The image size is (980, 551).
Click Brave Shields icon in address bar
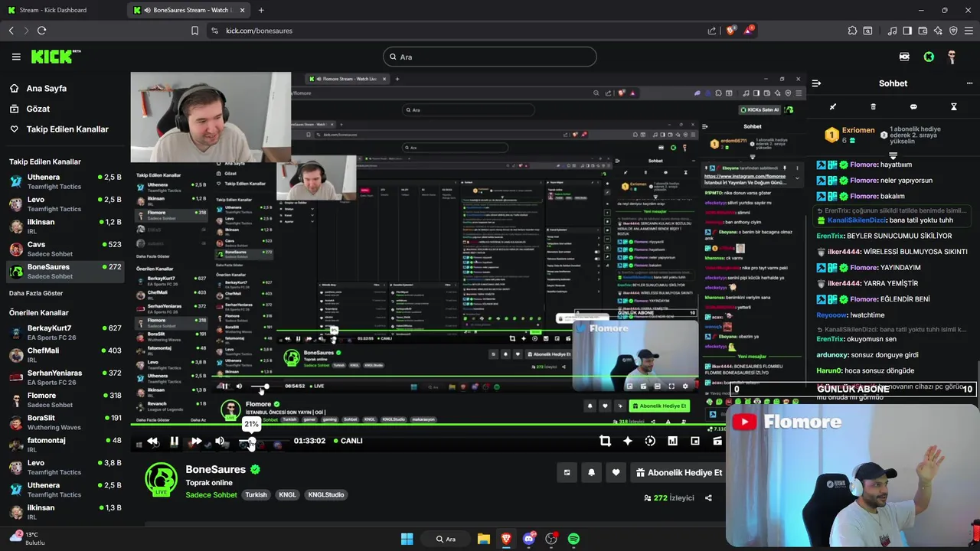(730, 31)
